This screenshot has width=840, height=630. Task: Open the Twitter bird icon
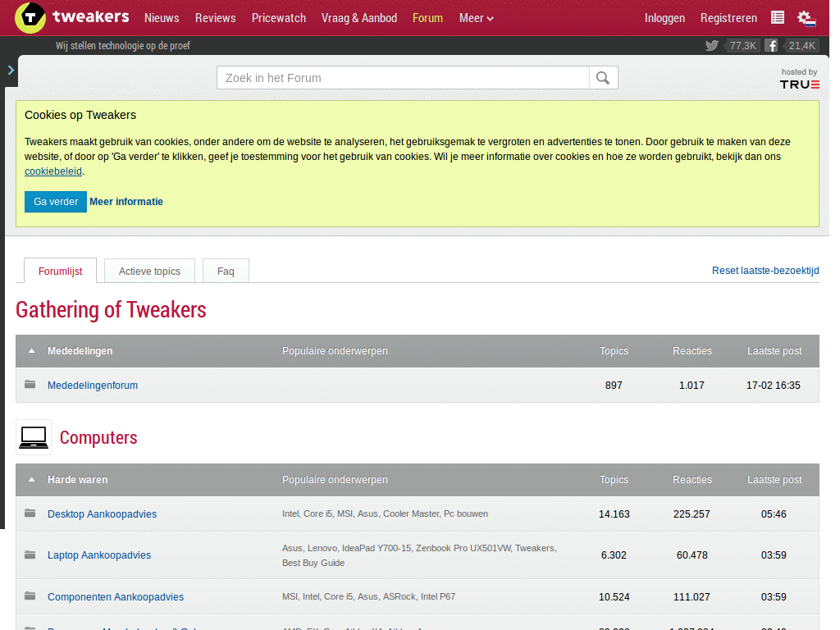pos(712,46)
